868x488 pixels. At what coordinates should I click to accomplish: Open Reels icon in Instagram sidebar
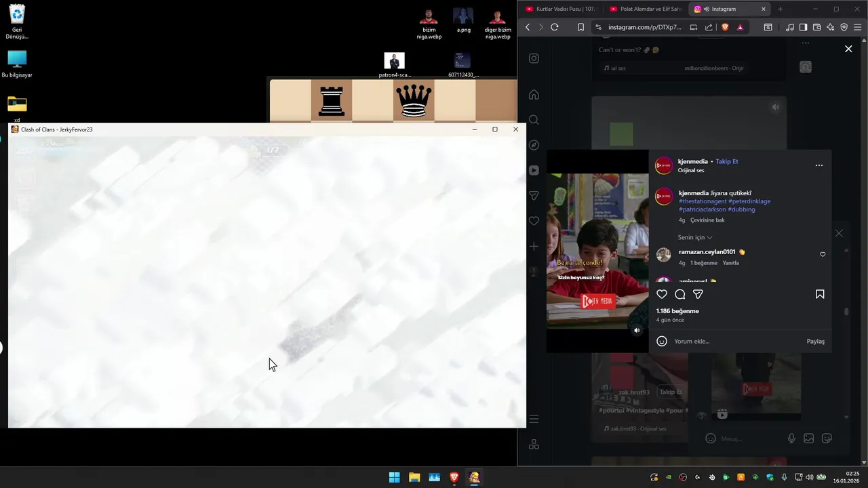[534, 170]
